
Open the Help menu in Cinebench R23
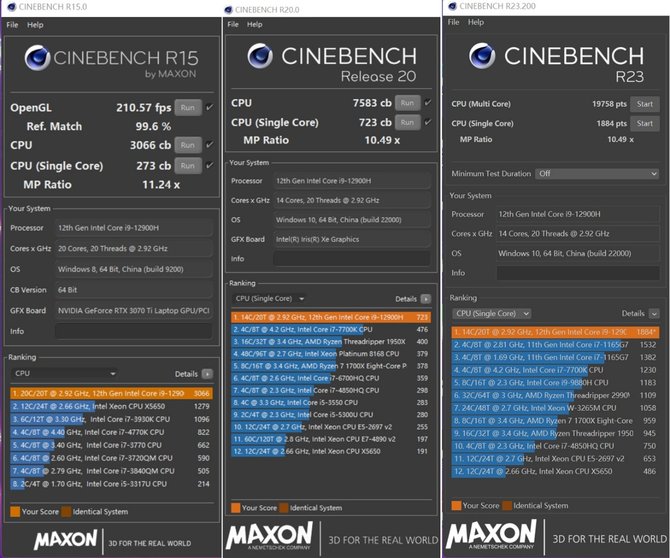point(476,22)
